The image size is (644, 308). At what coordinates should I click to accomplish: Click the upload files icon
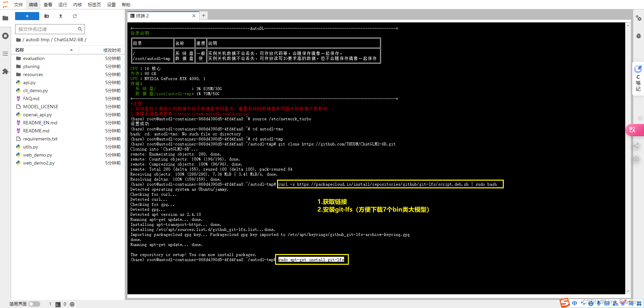(x=61, y=16)
